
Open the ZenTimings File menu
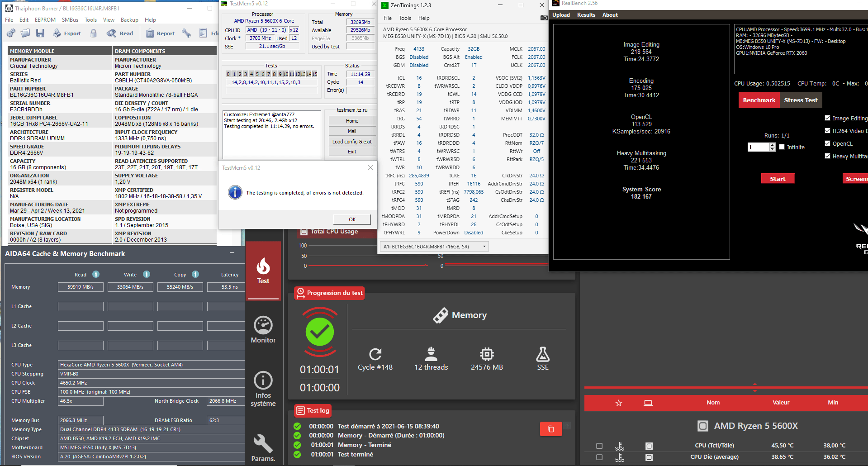[388, 18]
